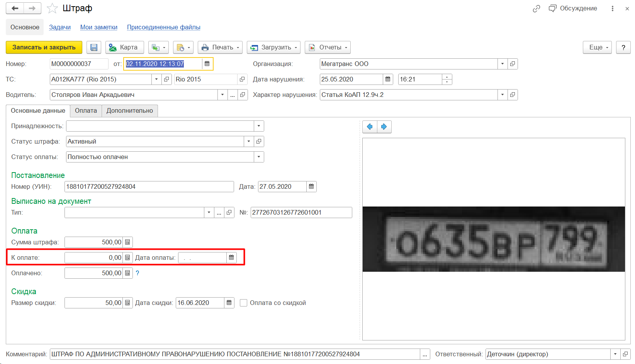Expand Характер нарушения dropdown
The width and height of the screenshot is (635, 364).
503,95
